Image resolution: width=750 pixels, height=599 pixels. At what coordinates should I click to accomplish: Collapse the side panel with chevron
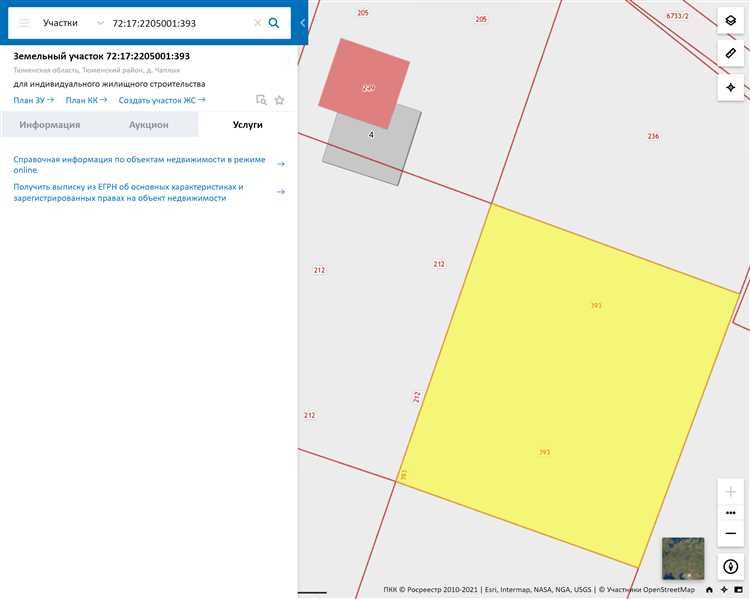pyautogui.click(x=302, y=22)
